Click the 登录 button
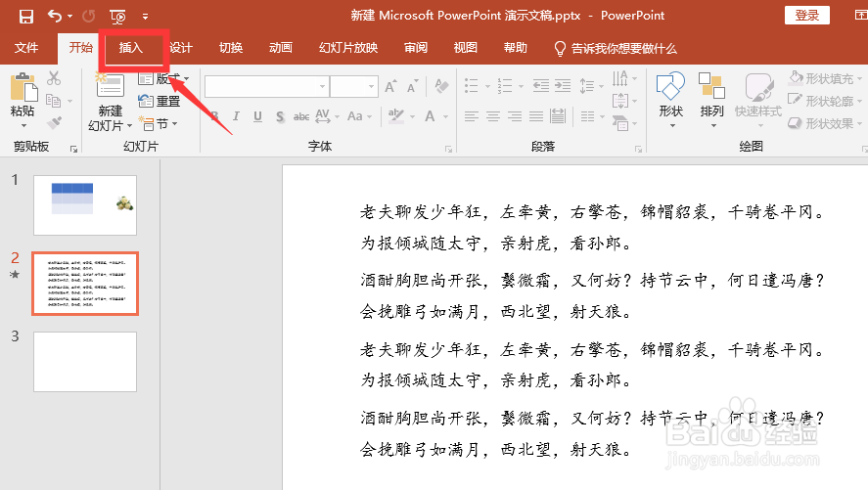 pos(807,16)
